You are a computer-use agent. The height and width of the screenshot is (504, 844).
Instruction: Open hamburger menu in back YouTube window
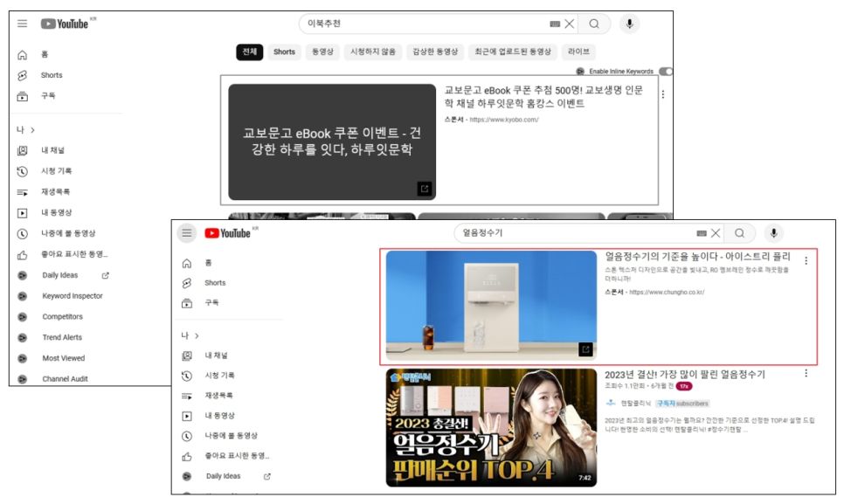pos(22,24)
